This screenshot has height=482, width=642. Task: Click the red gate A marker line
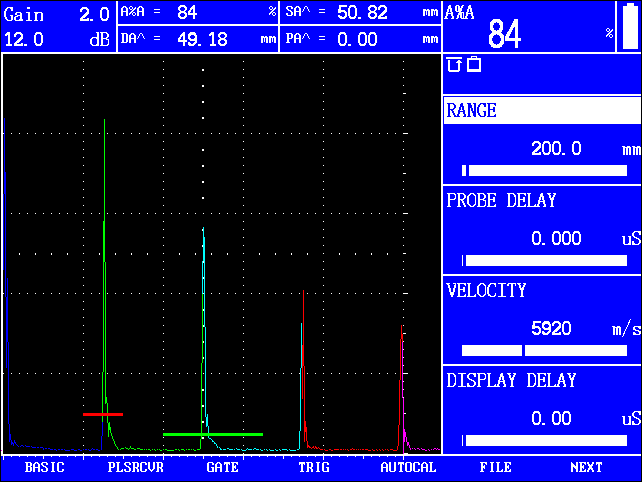pos(103,413)
